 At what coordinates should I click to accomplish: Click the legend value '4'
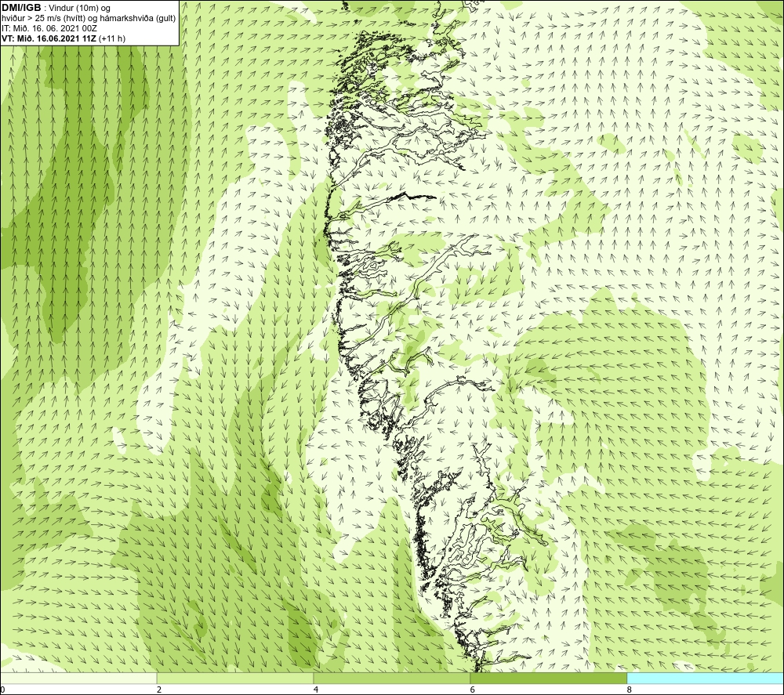(x=315, y=690)
